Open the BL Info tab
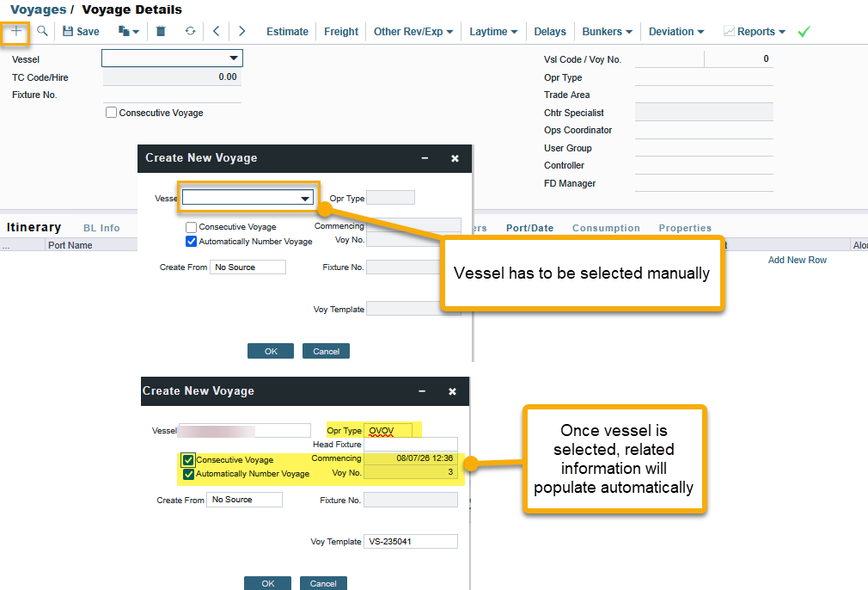This screenshot has width=868, height=590. [x=101, y=228]
